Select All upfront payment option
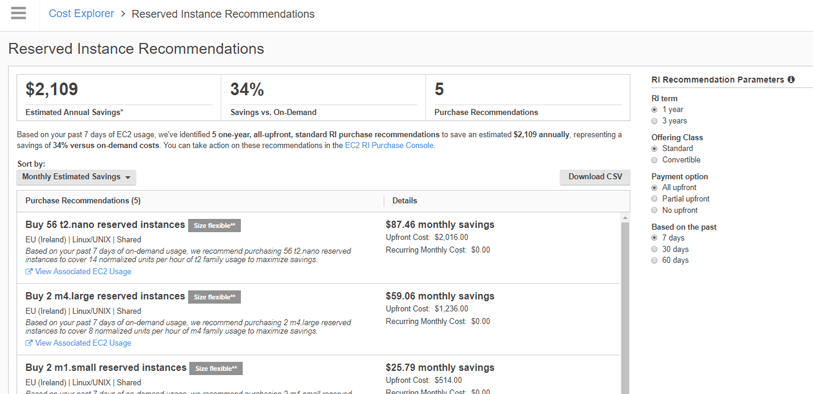Viewport: 813px width, 394px height. click(x=654, y=188)
